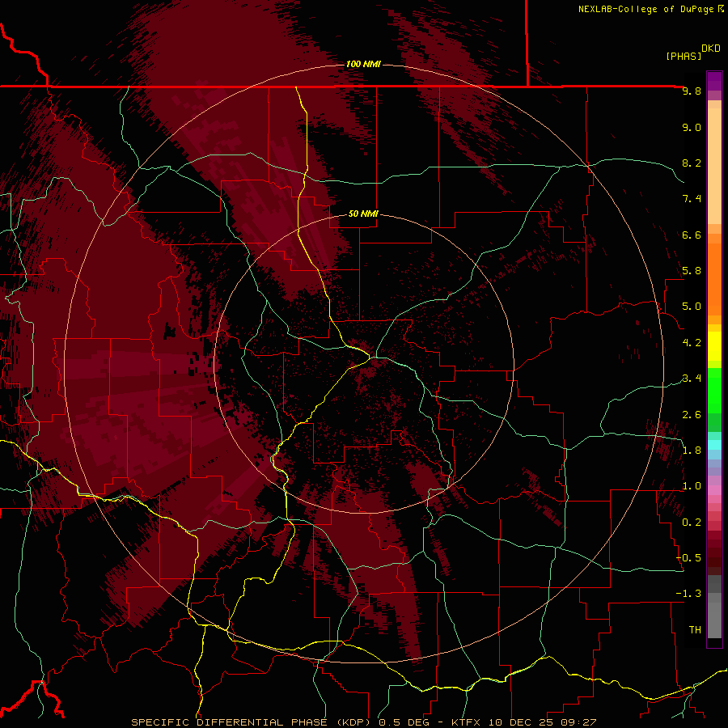Pick the purple segment atop the color bar
728x728 pixels.
coord(714,81)
